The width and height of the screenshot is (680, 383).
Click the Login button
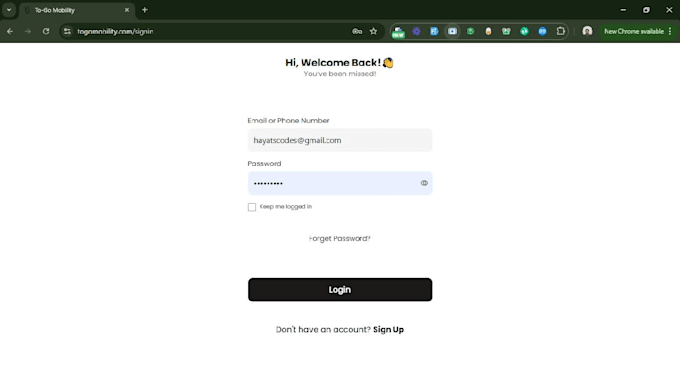pos(340,290)
